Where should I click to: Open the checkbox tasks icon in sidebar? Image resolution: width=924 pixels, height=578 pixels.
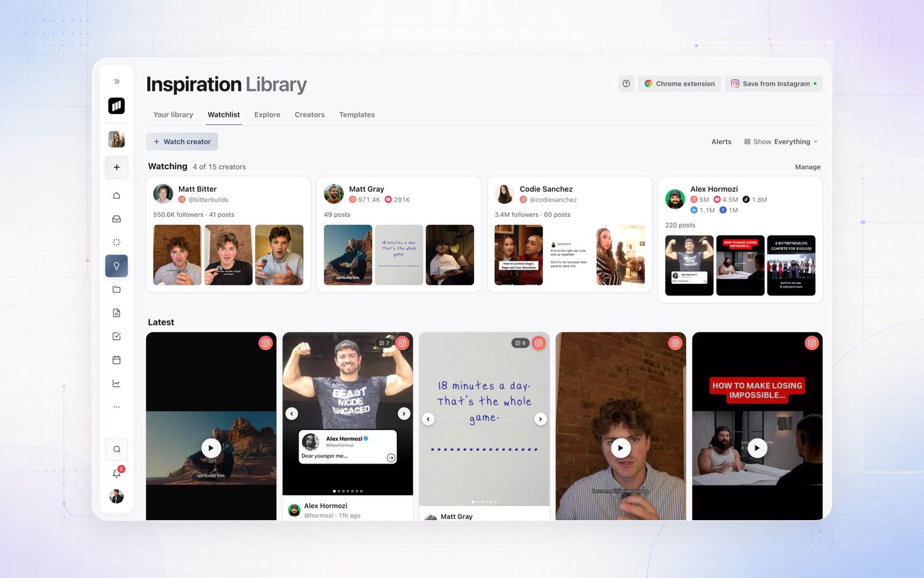[x=117, y=336]
